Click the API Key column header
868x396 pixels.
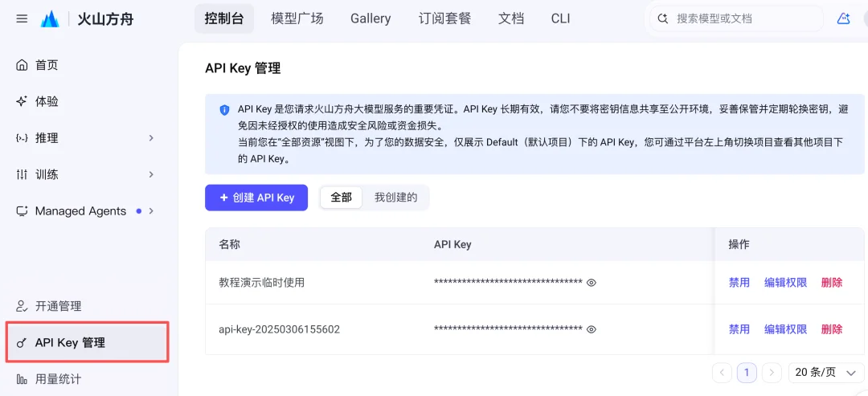coord(452,244)
